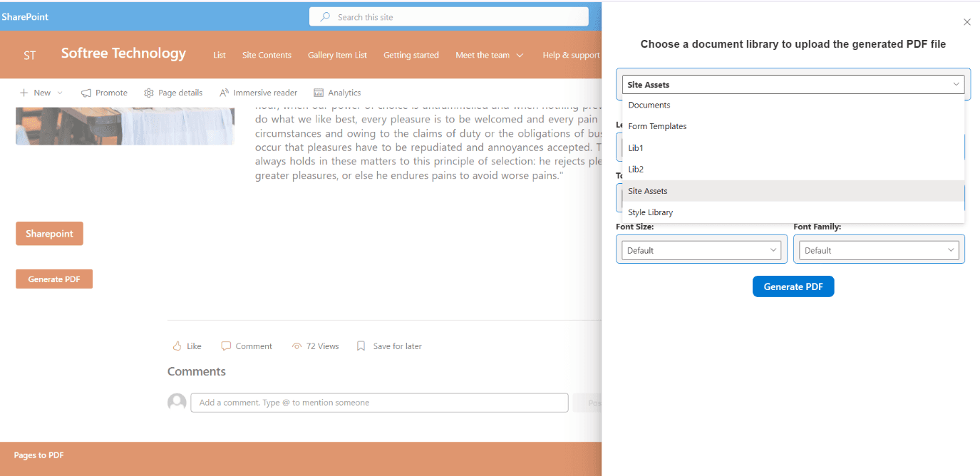Click the orange Sharepoint button

coord(49,234)
